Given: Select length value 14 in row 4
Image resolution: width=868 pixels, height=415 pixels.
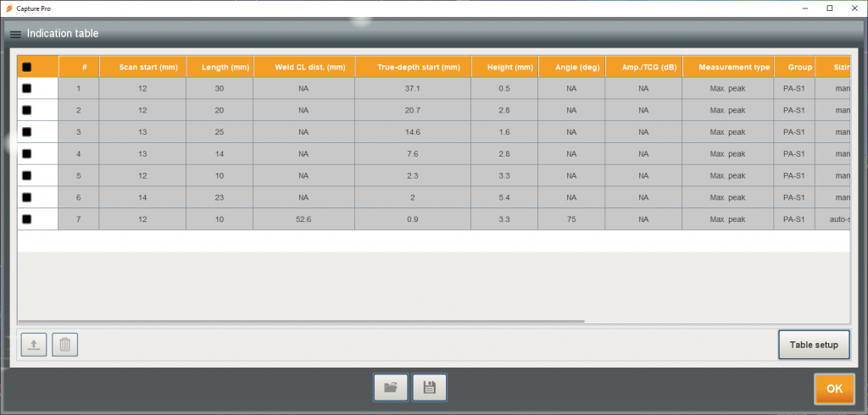Looking at the screenshot, I should tap(220, 154).
